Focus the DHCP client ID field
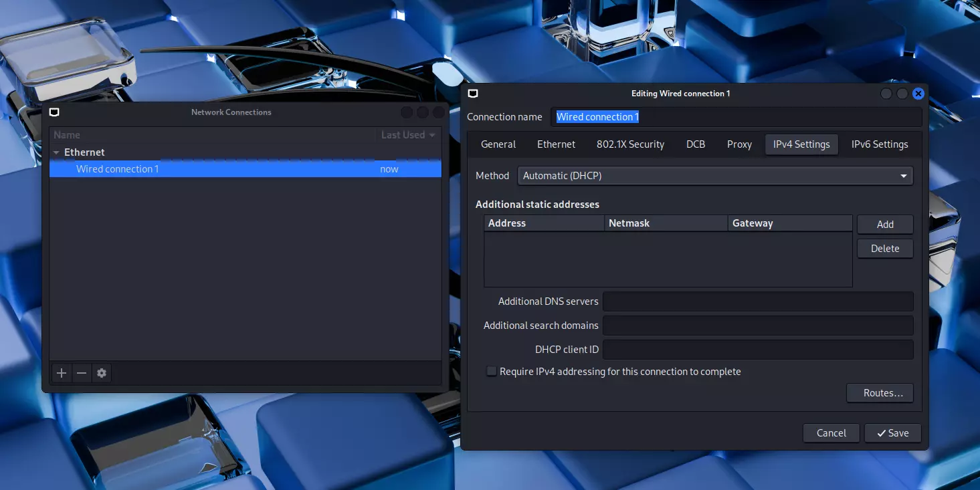This screenshot has width=980, height=490. (x=757, y=350)
